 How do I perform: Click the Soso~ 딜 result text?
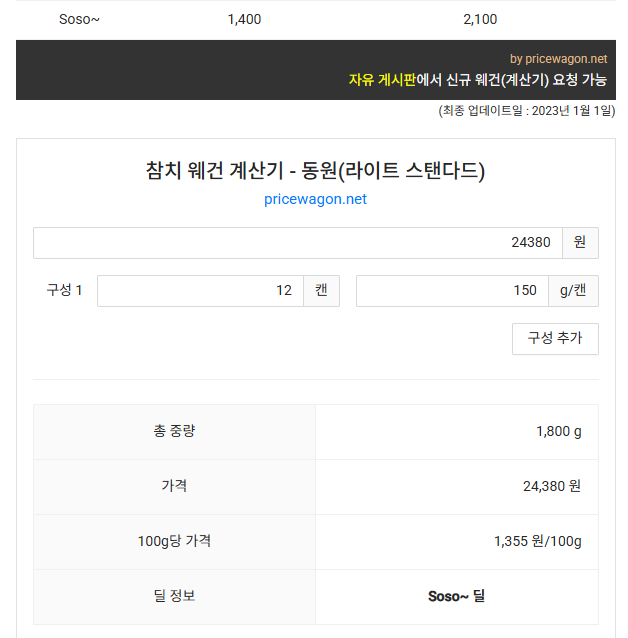pos(456,596)
